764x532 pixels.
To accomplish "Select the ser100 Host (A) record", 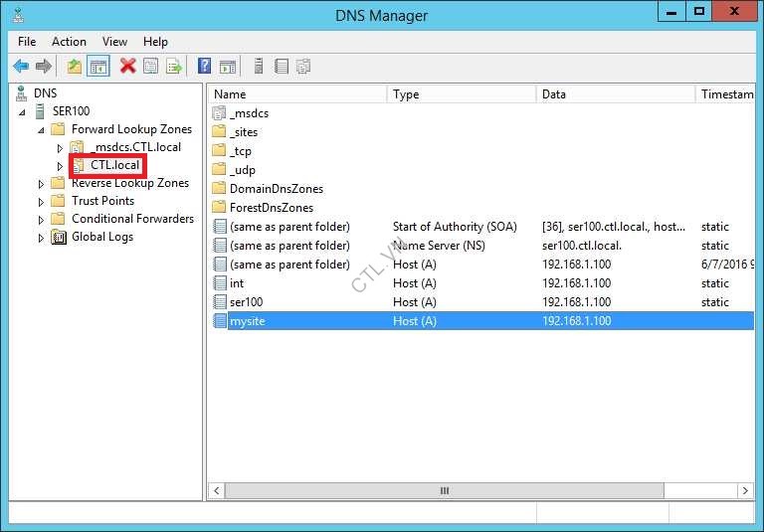I will click(246, 302).
